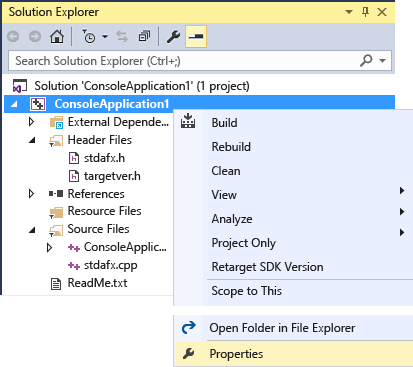Click the References node icon
Screen dimensions: 413x367
pyautogui.click(x=56, y=194)
